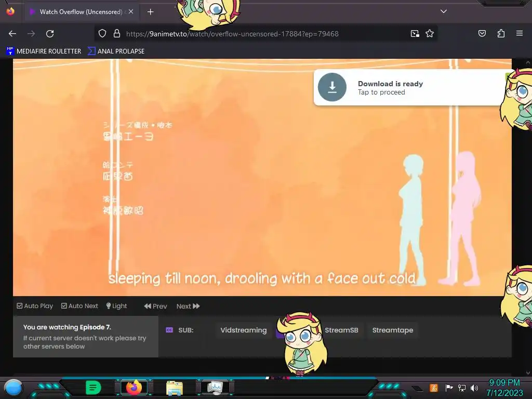Click the browser forward arrow

click(31, 34)
